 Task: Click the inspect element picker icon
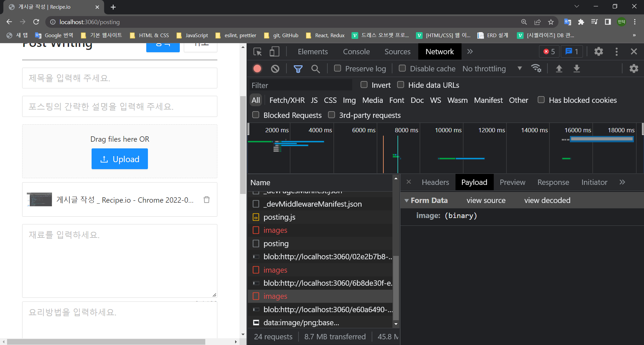click(x=258, y=52)
